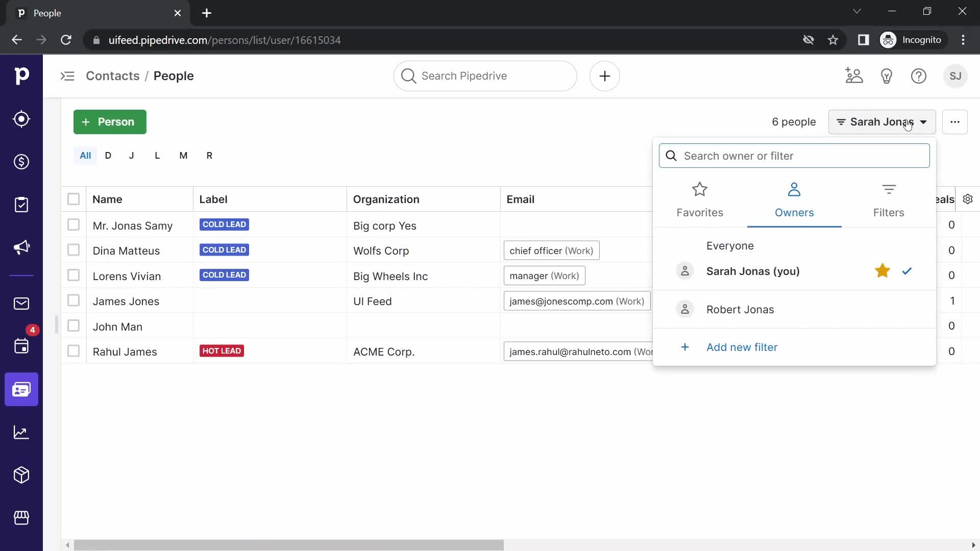This screenshot has width=980, height=551.
Task: Open the three-dot more options menu
Action: [x=954, y=122]
